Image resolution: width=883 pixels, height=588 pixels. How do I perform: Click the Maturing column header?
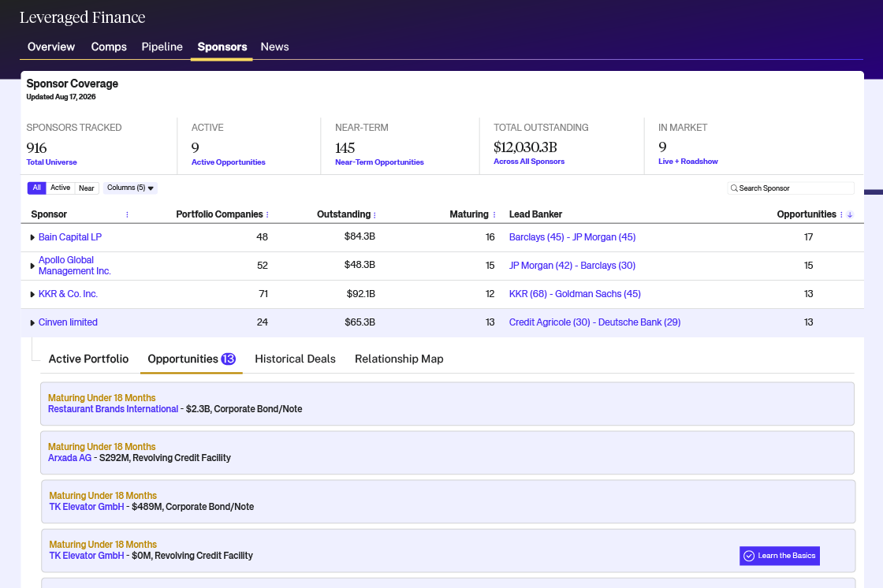click(468, 214)
